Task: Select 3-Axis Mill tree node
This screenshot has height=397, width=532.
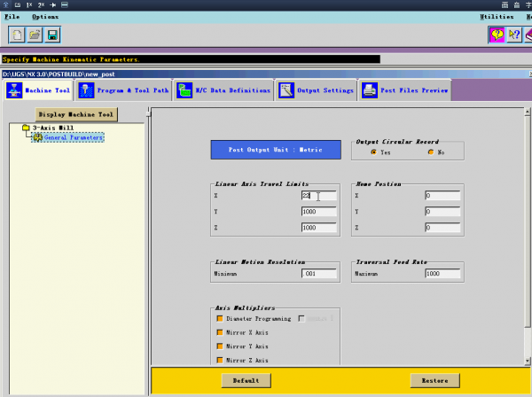Action: 53,128
